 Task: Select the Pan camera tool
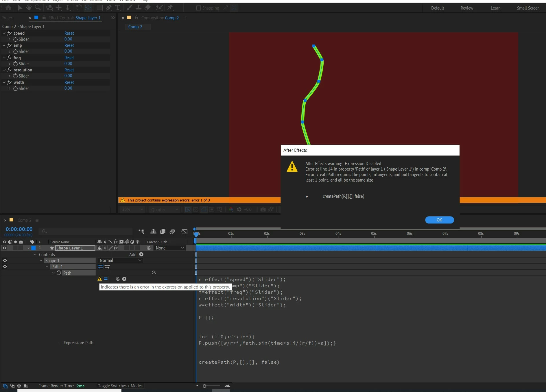[x=59, y=8]
